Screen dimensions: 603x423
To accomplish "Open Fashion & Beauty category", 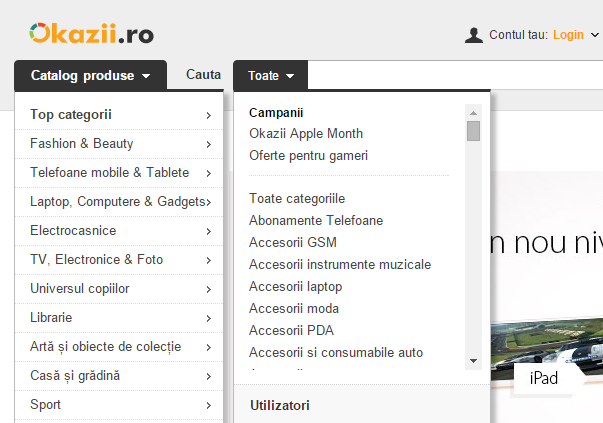I will (119, 144).
